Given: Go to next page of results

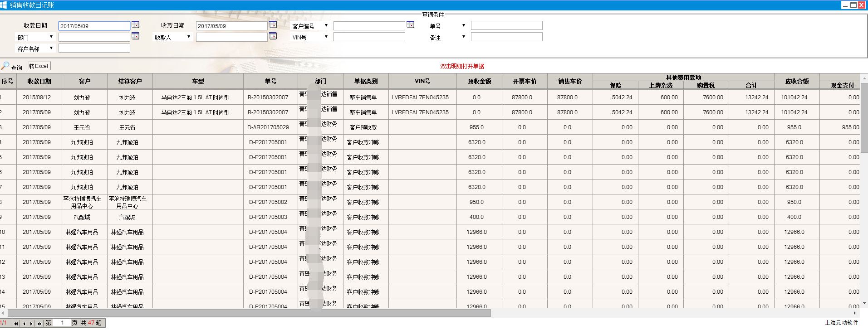Looking at the screenshot, I should coord(31,323).
